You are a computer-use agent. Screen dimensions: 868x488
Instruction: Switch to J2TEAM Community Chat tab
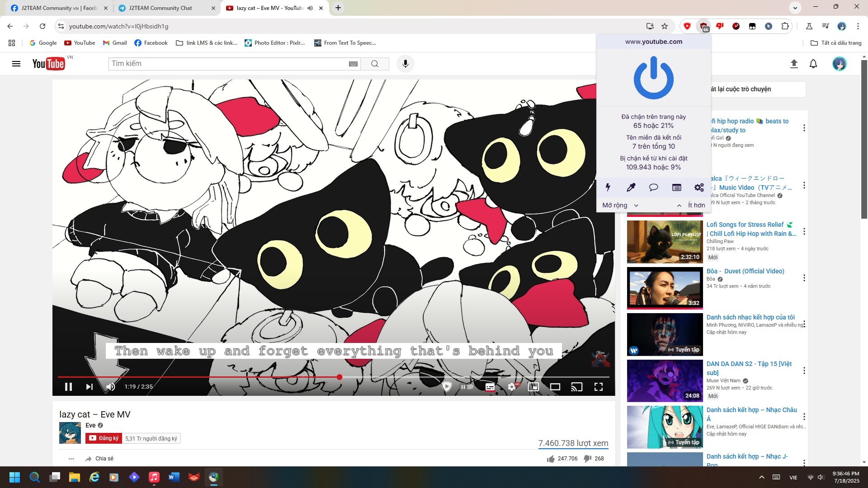tap(166, 8)
